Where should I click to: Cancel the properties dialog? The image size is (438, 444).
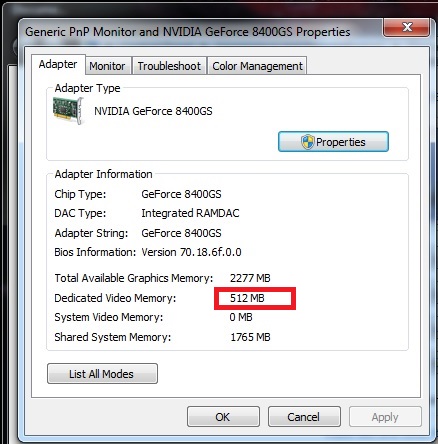click(304, 417)
